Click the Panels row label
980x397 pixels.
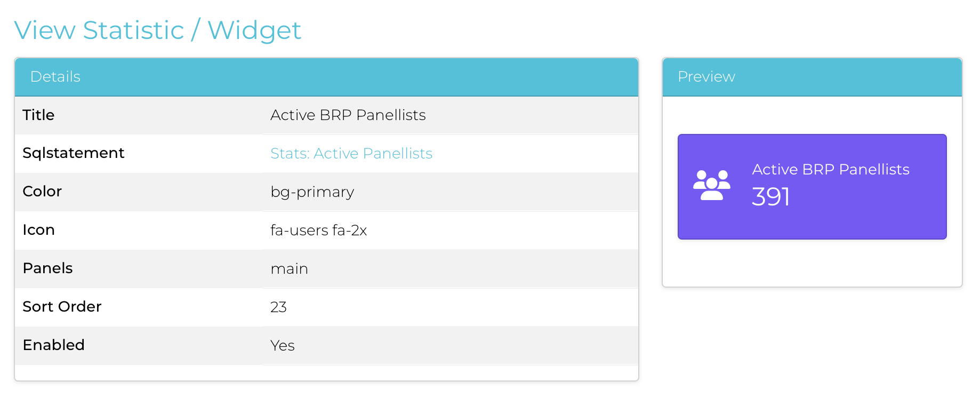(47, 268)
